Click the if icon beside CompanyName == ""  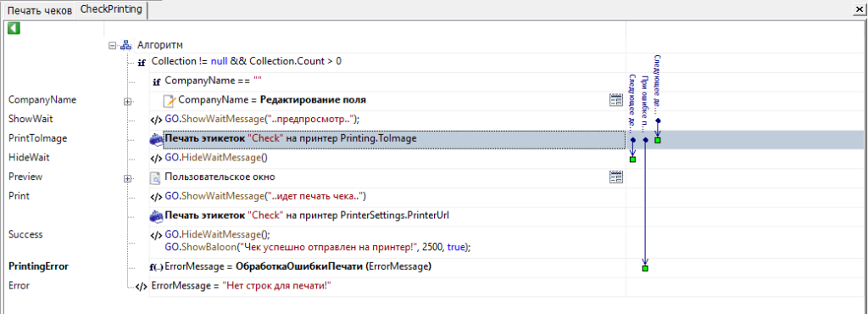coord(156,82)
